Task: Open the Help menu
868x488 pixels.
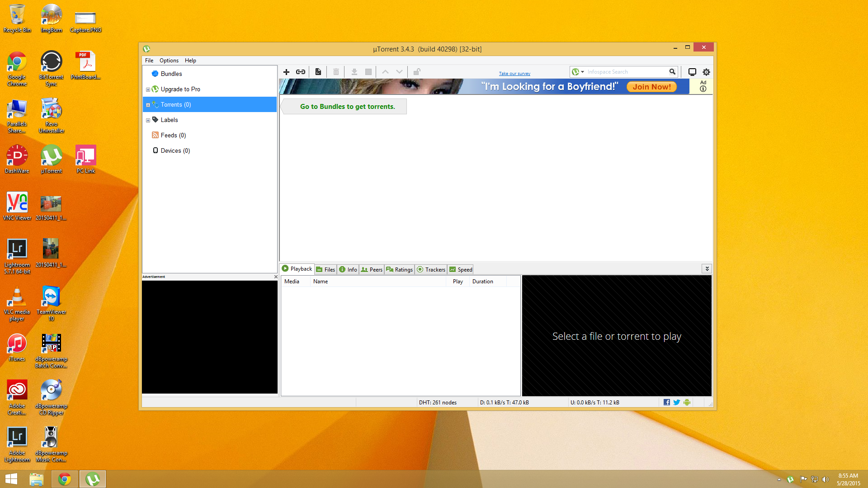Action: tap(190, 61)
